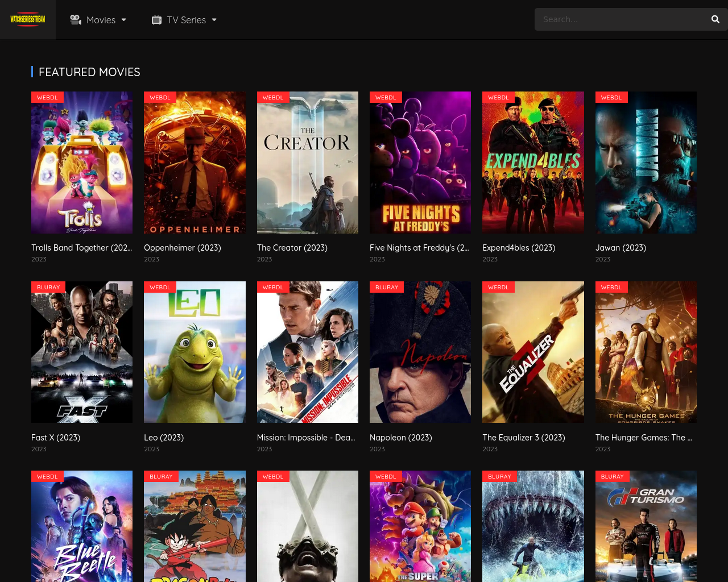Screen dimensions: 728x582
Task: Open the Gran Turismo poster
Action: click(x=646, y=526)
